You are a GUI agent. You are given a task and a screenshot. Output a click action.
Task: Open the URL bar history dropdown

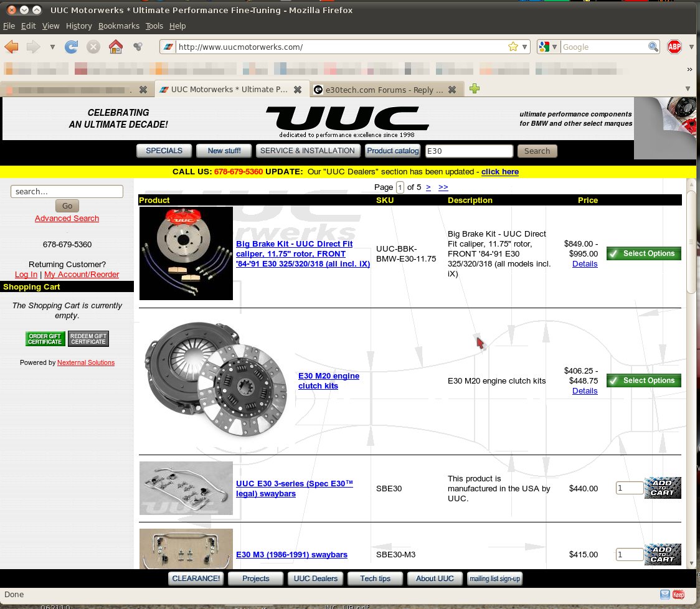point(524,47)
